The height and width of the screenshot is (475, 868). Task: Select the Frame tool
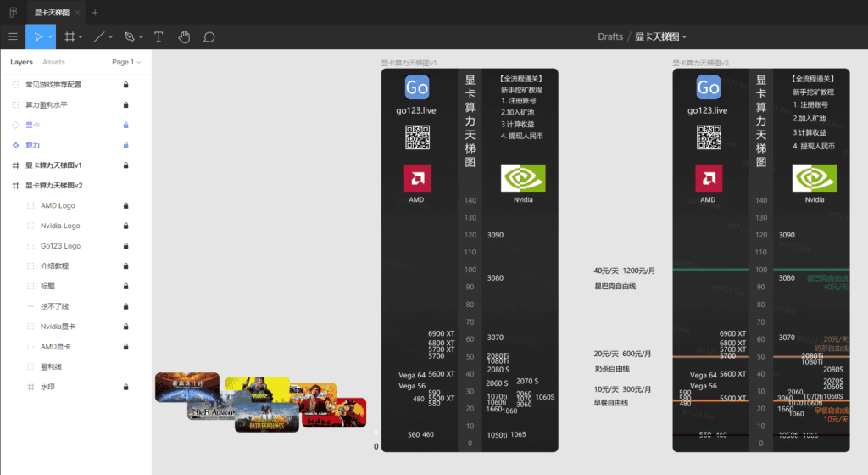point(70,37)
